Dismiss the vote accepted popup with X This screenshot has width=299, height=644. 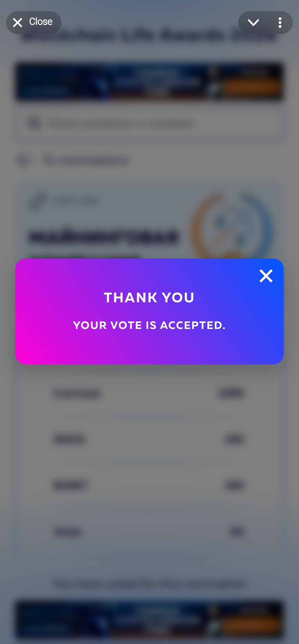coord(266,276)
